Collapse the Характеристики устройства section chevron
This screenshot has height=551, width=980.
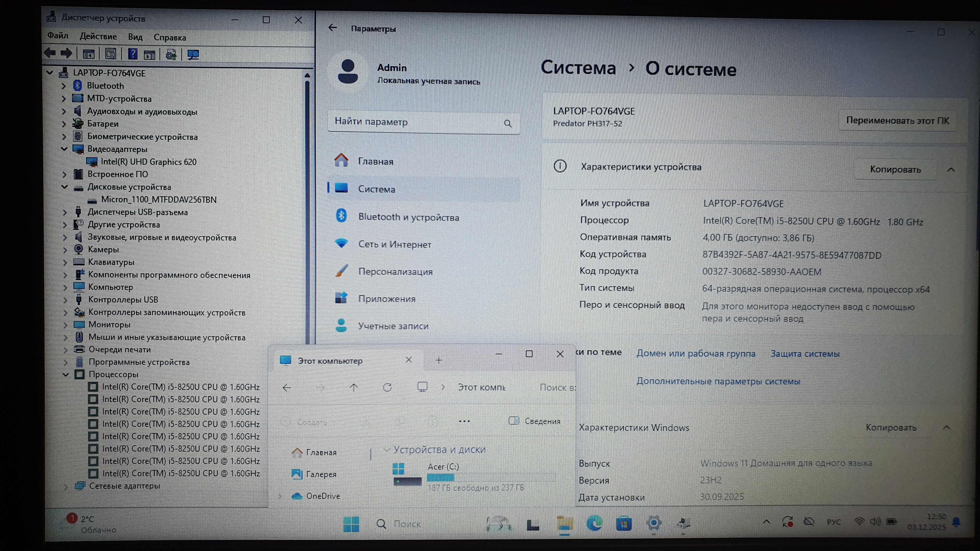pos(951,170)
